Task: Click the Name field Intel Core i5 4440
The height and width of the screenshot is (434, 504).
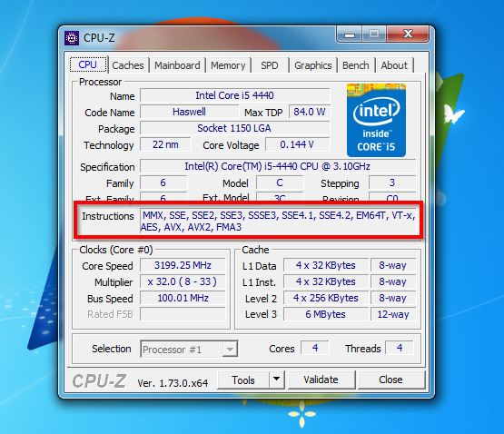Action: click(x=235, y=95)
